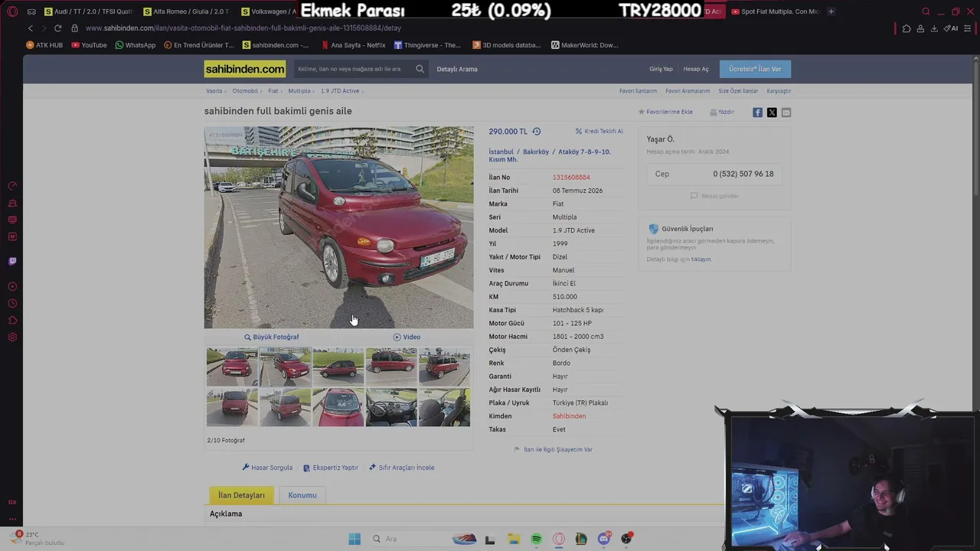This screenshot has height=551, width=980.
Task: Click the tıklayın link in Güvenlik İpuçları
Action: [701, 259]
